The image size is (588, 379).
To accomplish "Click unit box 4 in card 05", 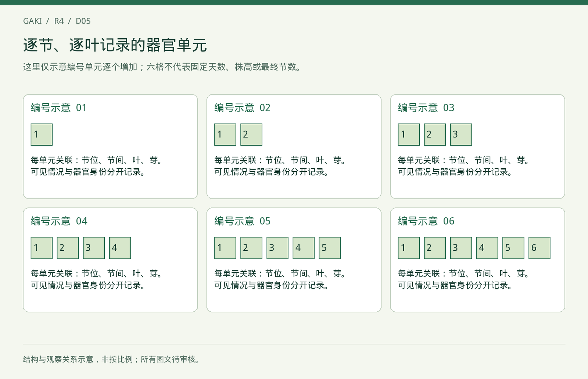I will [x=304, y=248].
